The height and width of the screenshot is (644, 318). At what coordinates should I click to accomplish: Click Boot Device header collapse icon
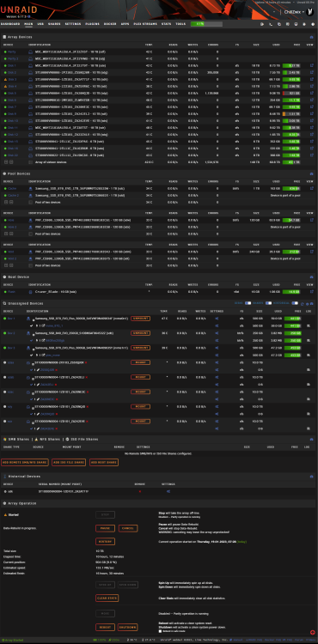tap(311, 277)
